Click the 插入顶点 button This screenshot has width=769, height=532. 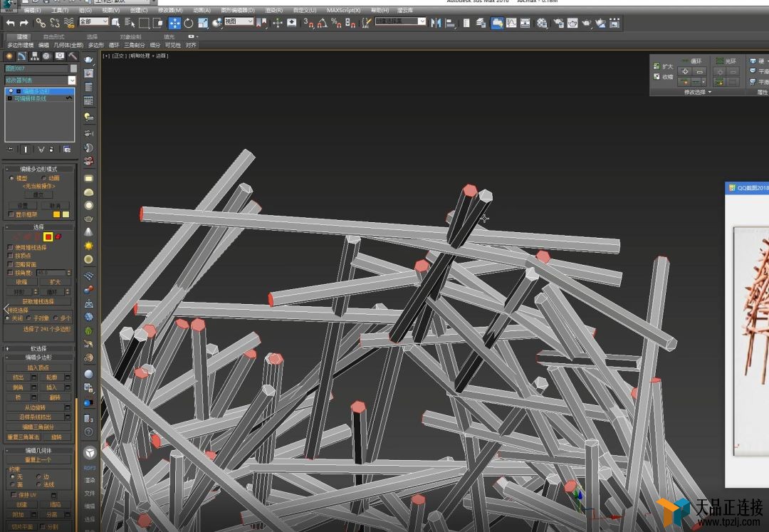pos(38,367)
